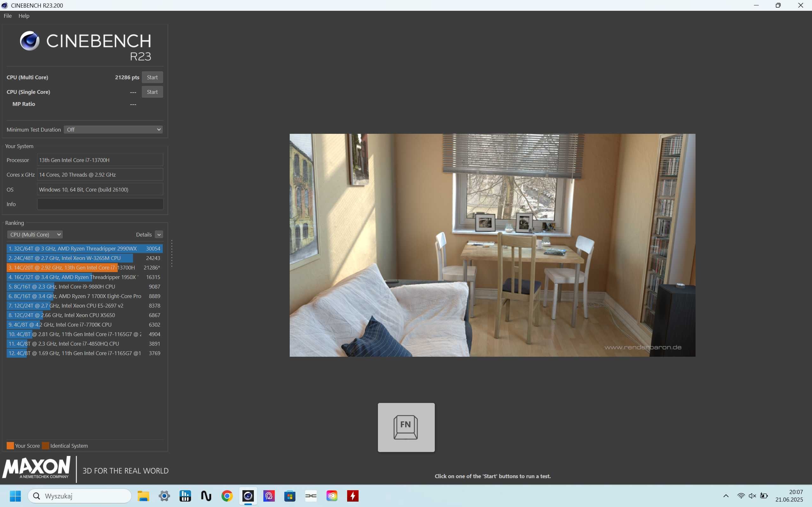Image resolution: width=812 pixels, height=507 pixels.
Task: Start the CPU Single Core test
Action: coord(152,92)
